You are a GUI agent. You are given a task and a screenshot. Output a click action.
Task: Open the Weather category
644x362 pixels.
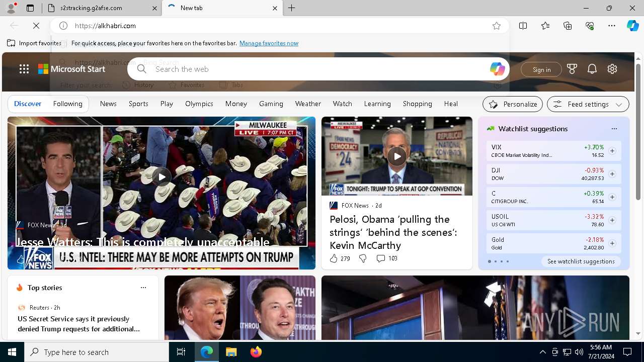pos(308,104)
